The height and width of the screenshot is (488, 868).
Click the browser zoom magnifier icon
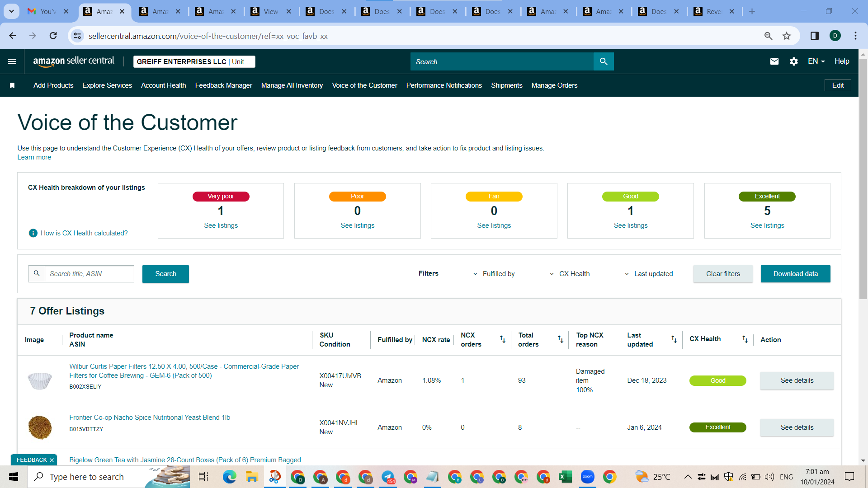768,36
